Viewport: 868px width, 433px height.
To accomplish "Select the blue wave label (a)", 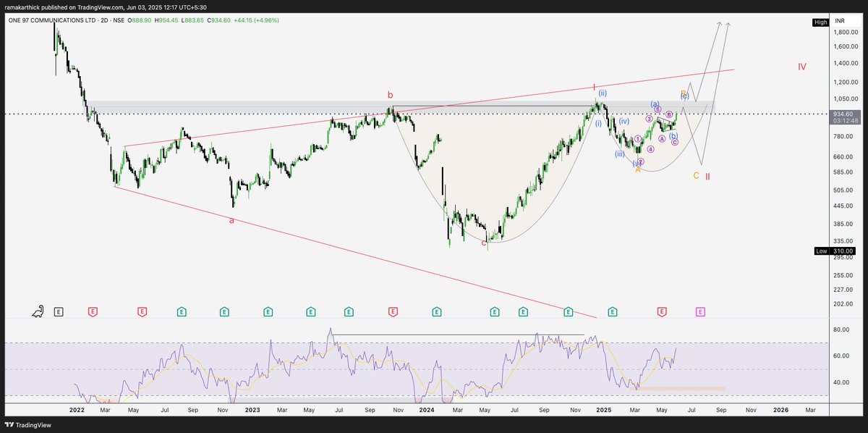I will (x=655, y=104).
